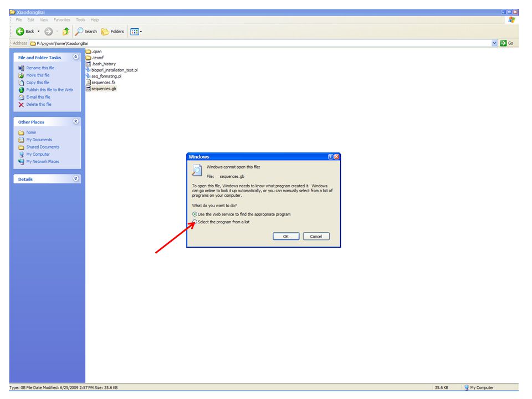Click the Go button
Screen dimensions: 532x399
(x=507, y=43)
